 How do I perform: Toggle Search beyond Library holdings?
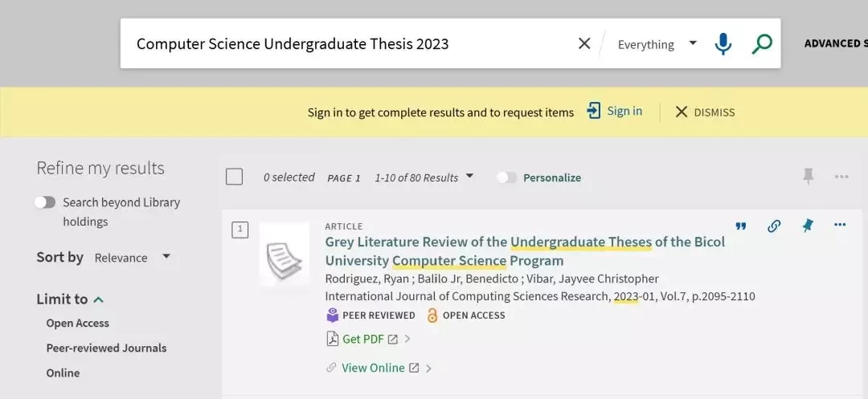click(45, 202)
